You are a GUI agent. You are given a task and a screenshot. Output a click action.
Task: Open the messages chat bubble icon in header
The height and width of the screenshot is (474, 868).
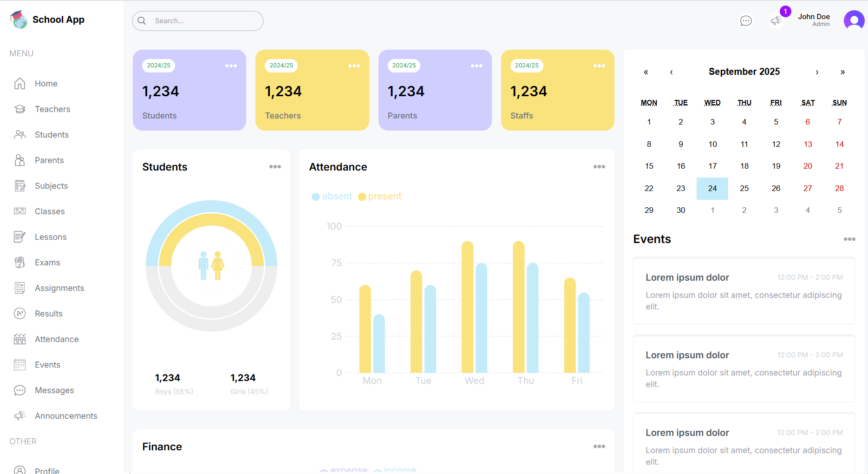[746, 21]
